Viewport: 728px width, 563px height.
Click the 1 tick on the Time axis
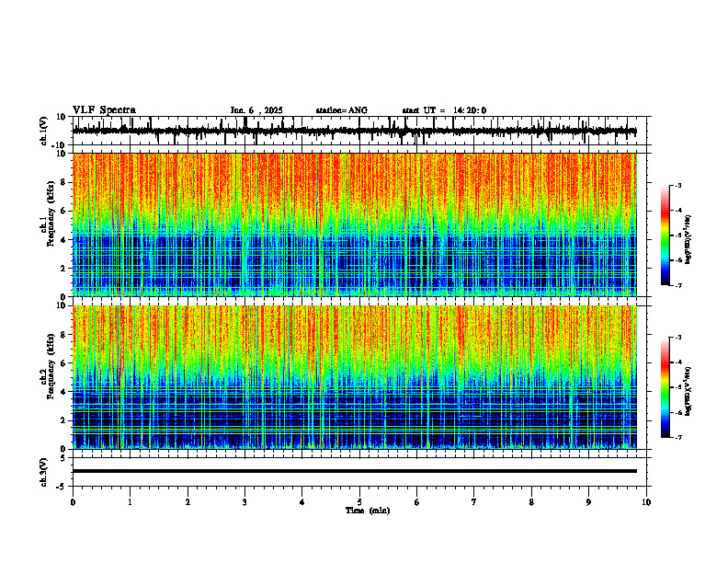point(130,502)
